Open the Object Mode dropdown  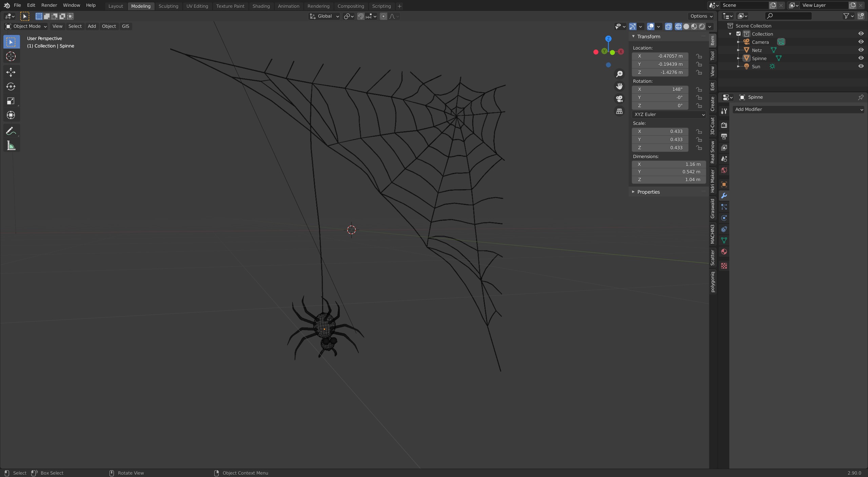tap(26, 26)
